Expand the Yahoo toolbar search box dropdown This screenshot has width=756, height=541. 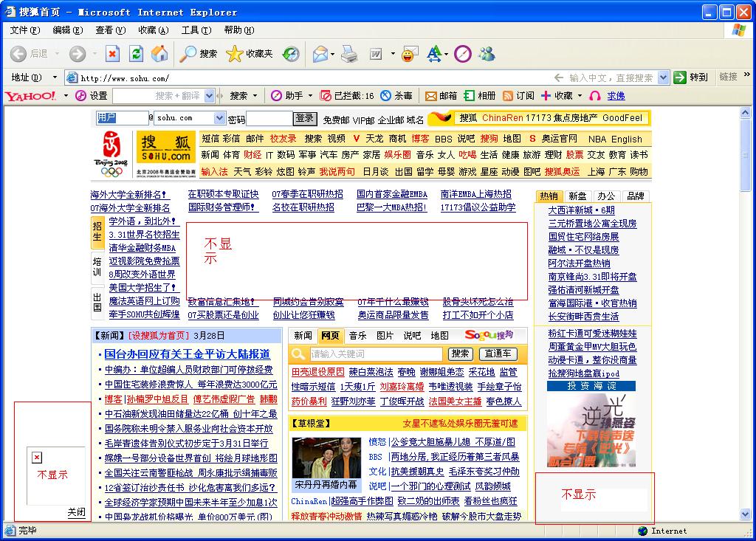209,96
